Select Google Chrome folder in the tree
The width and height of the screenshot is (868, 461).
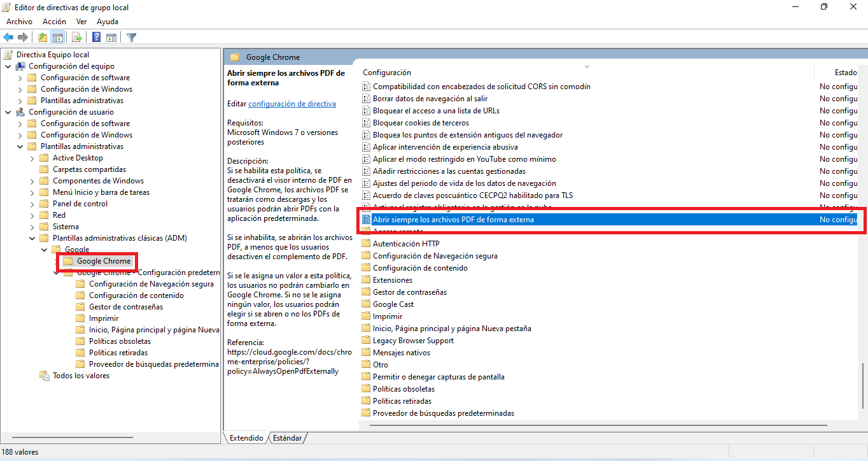104,261
